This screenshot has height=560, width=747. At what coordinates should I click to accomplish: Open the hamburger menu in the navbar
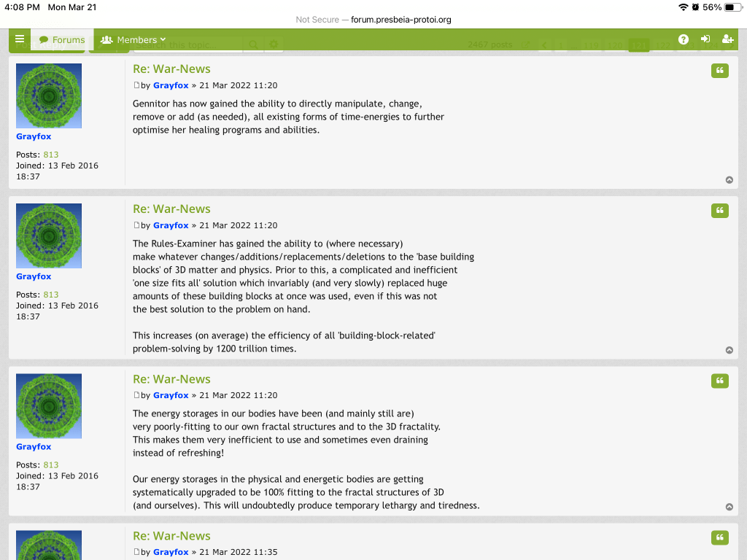20,39
